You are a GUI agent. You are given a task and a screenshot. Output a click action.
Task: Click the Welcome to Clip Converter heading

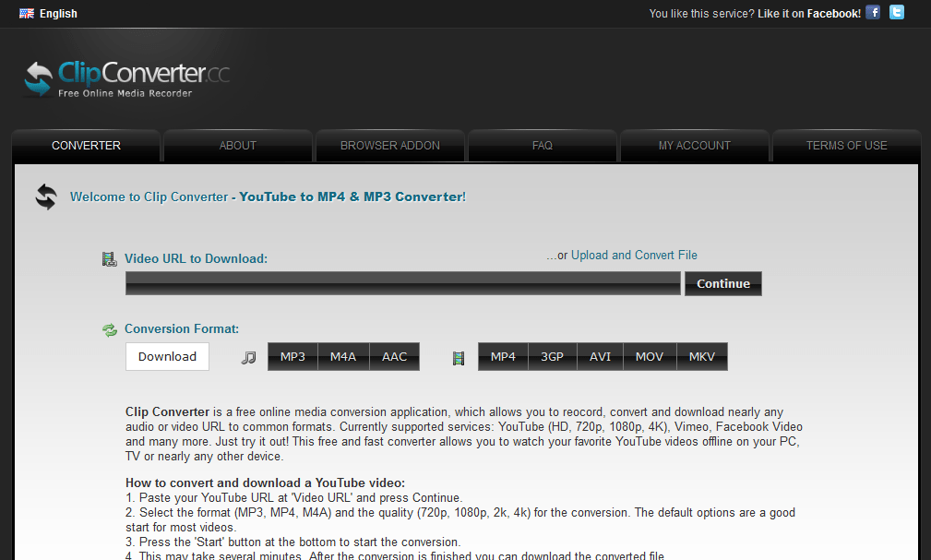click(268, 197)
